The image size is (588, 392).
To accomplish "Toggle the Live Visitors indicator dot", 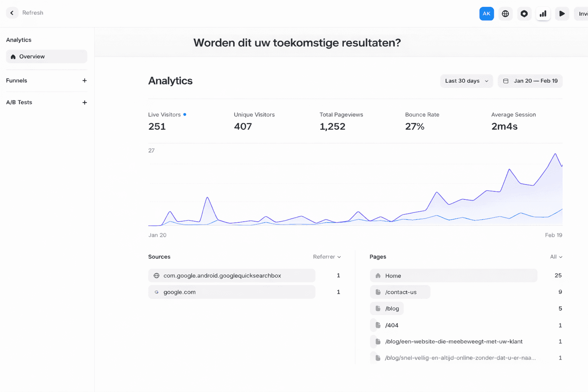I will tap(185, 114).
